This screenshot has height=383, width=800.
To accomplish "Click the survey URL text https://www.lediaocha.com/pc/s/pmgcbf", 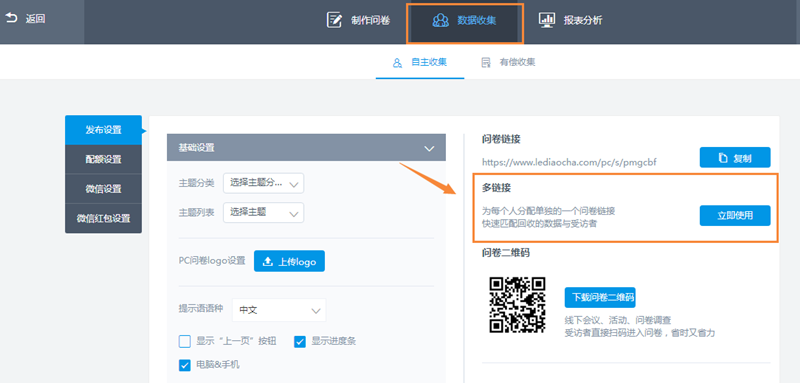I will pyautogui.click(x=569, y=163).
